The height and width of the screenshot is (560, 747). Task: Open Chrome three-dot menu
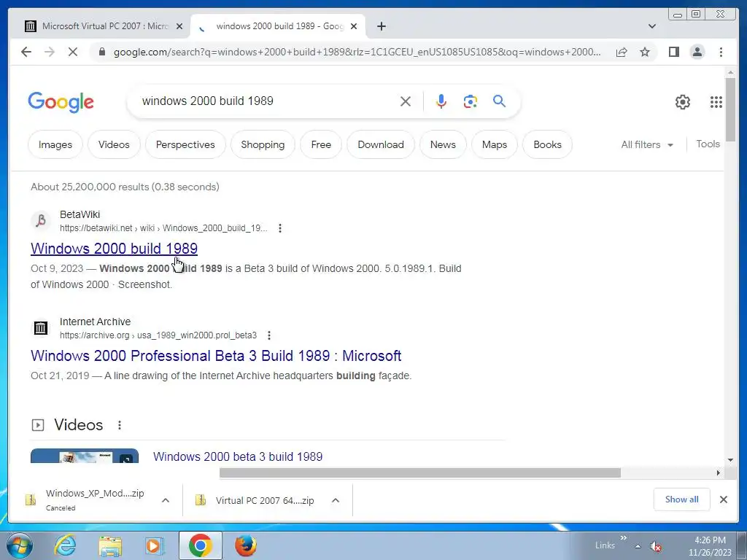click(x=721, y=52)
